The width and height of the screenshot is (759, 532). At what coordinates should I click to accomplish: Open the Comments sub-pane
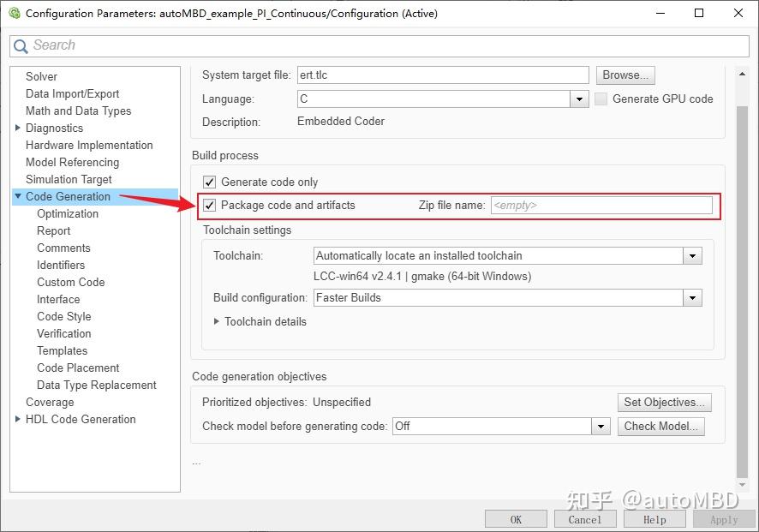pyautogui.click(x=63, y=248)
